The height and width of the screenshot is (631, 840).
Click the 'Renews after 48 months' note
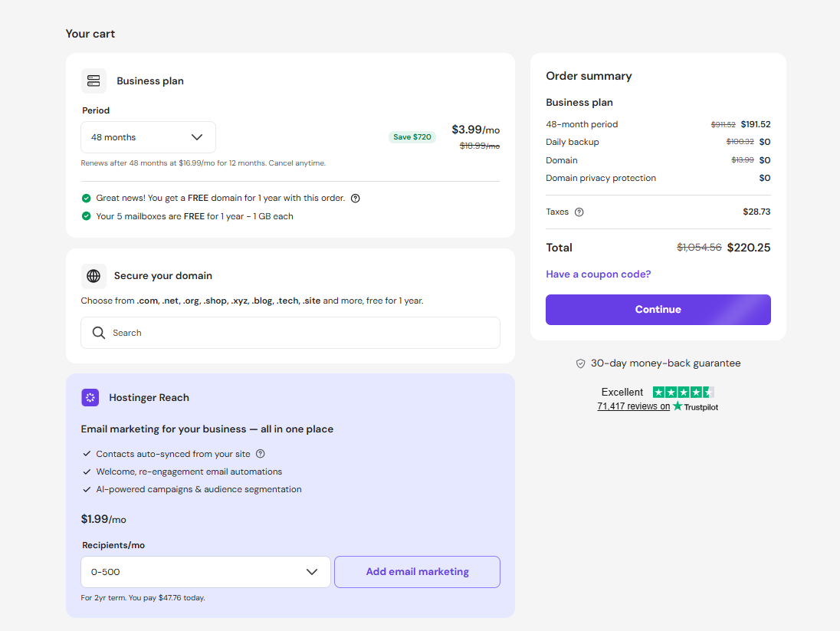(203, 163)
